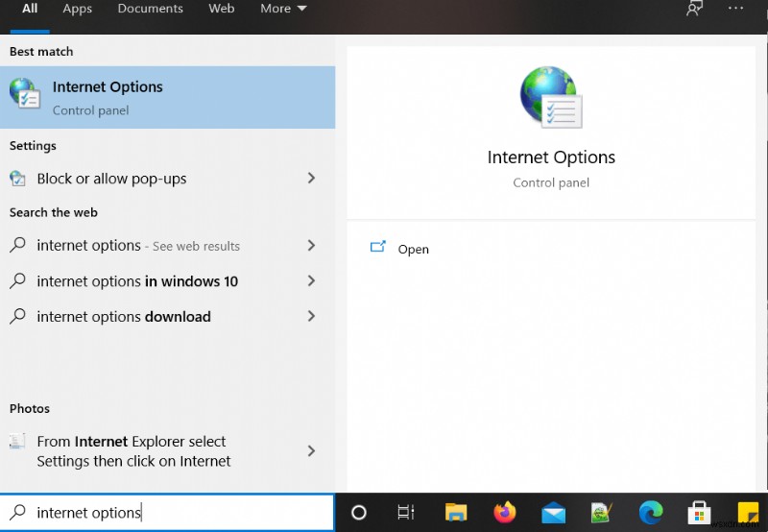Switch to the Apps tab
The image size is (768, 532).
pyautogui.click(x=78, y=9)
